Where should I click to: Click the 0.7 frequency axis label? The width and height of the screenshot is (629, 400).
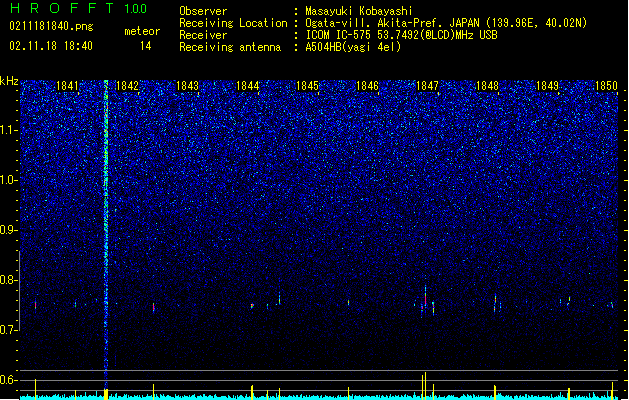9,330
